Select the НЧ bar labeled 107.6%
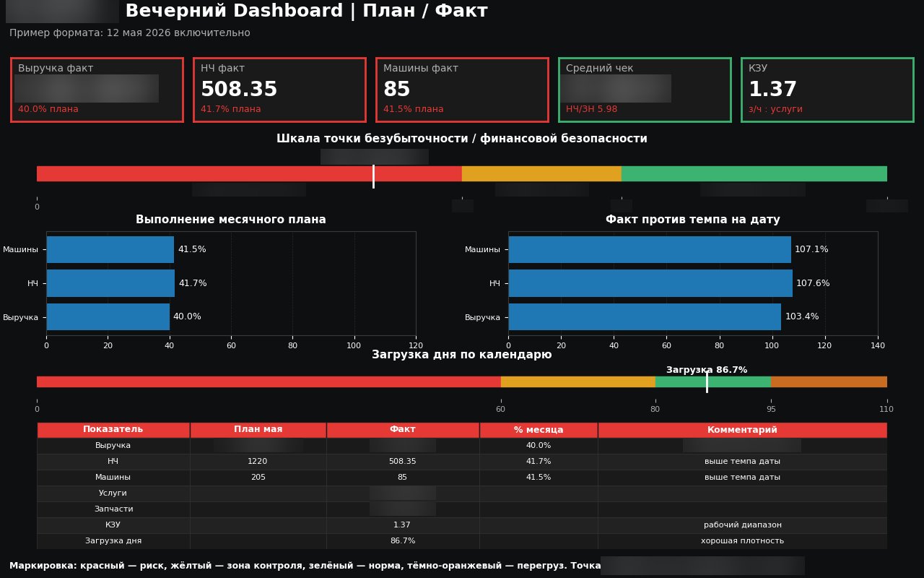 click(x=650, y=283)
